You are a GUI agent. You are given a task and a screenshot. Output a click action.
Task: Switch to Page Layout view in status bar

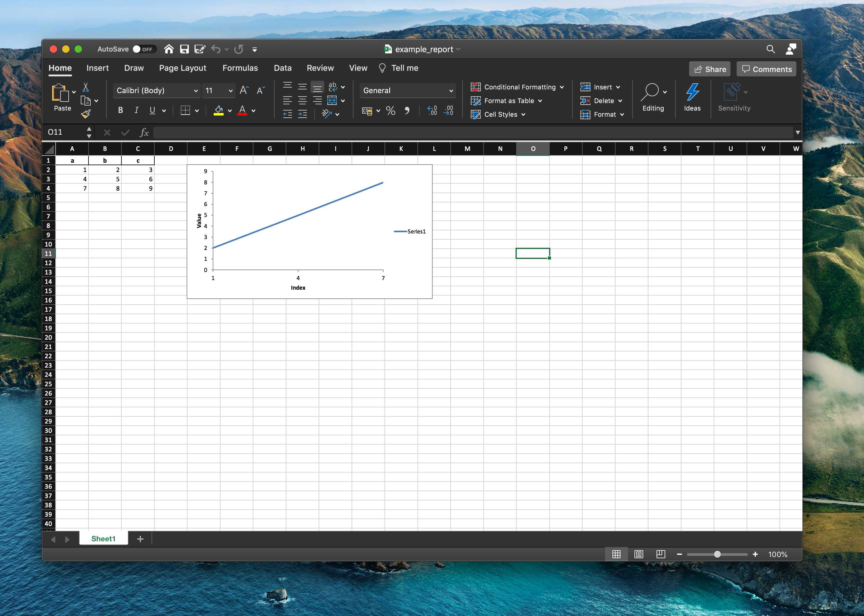pos(639,554)
